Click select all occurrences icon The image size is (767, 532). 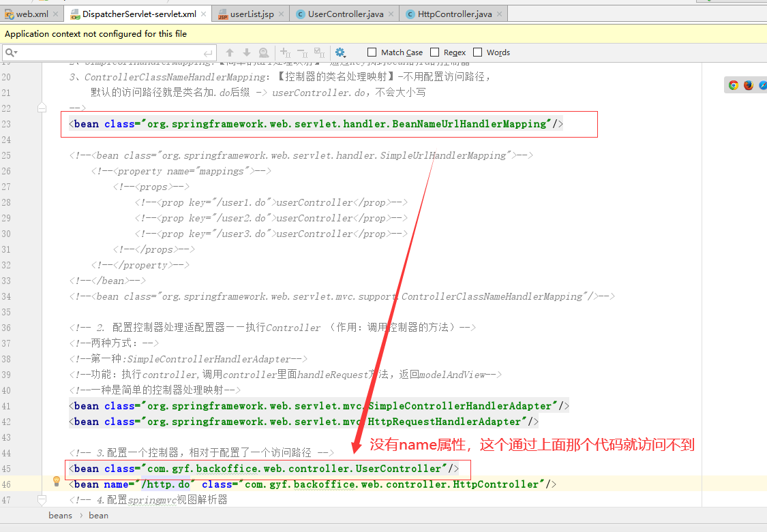pos(320,52)
